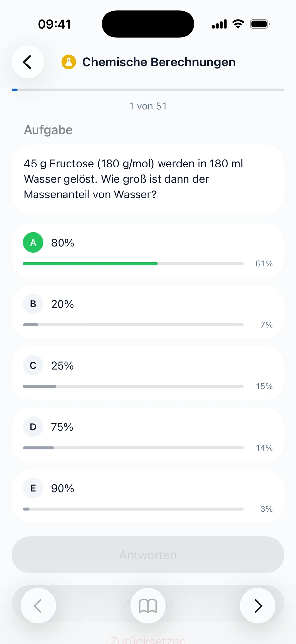Click the Chemische Berechnungen title
Image resolution: width=296 pixels, height=644 pixels.
tap(159, 62)
